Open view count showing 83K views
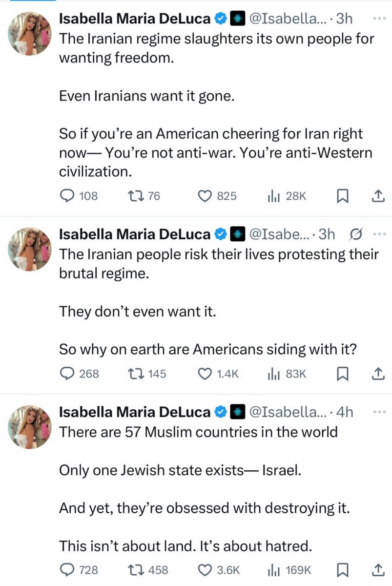The width and height of the screenshot is (392, 586). coord(273,374)
